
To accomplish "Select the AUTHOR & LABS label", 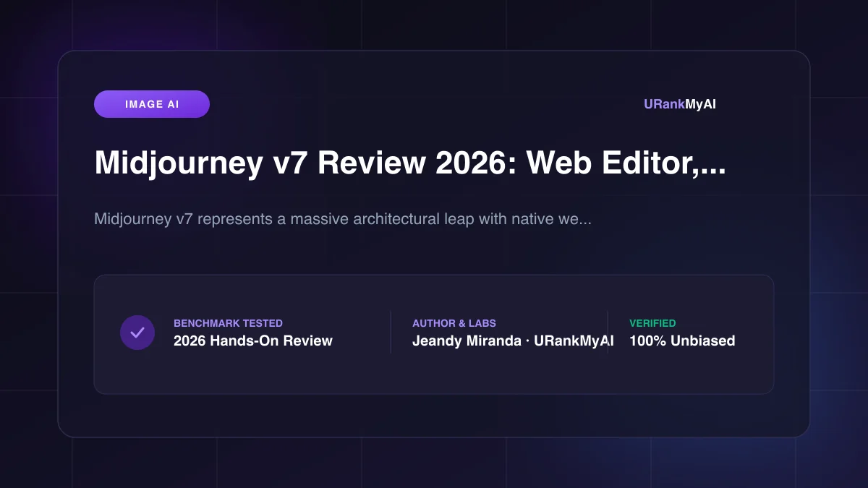I will pos(454,323).
